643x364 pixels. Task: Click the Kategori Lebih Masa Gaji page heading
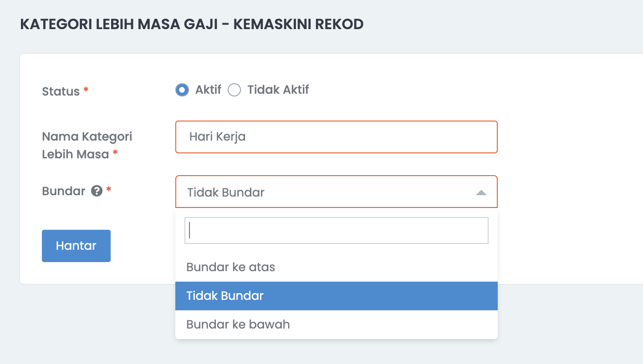click(192, 24)
